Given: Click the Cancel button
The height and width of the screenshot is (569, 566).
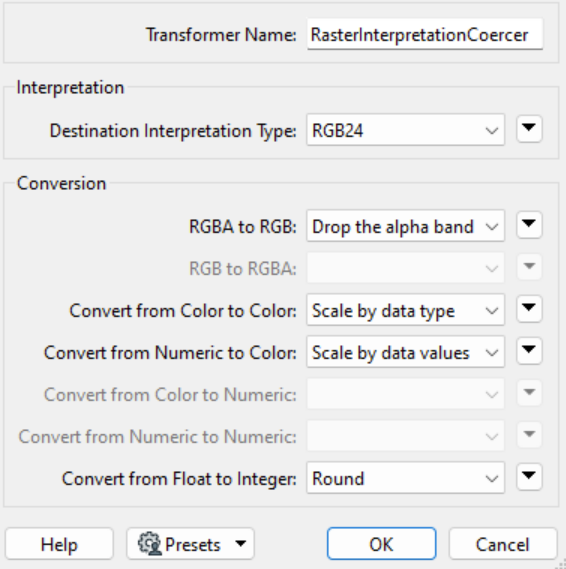Looking at the screenshot, I should tap(503, 544).
